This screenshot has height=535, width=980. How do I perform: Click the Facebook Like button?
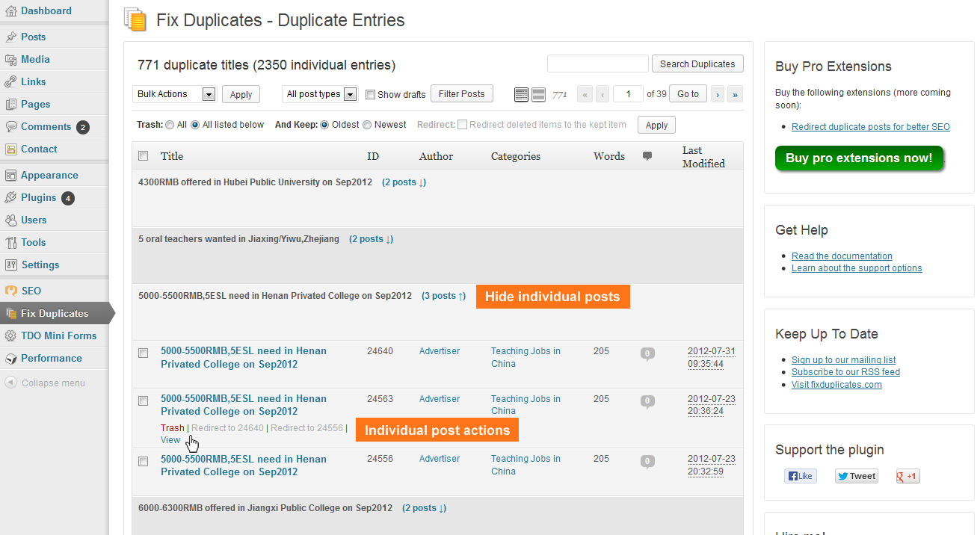click(x=800, y=476)
